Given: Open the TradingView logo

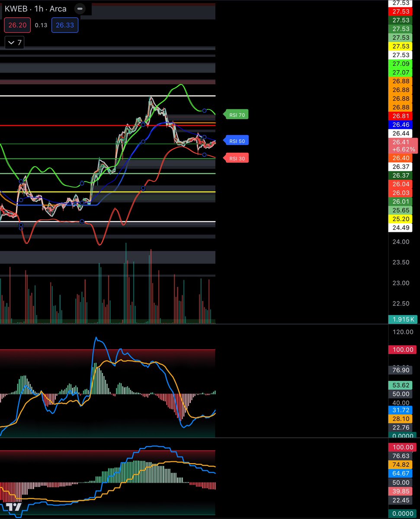Looking at the screenshot, I should (x=14, y=508).
